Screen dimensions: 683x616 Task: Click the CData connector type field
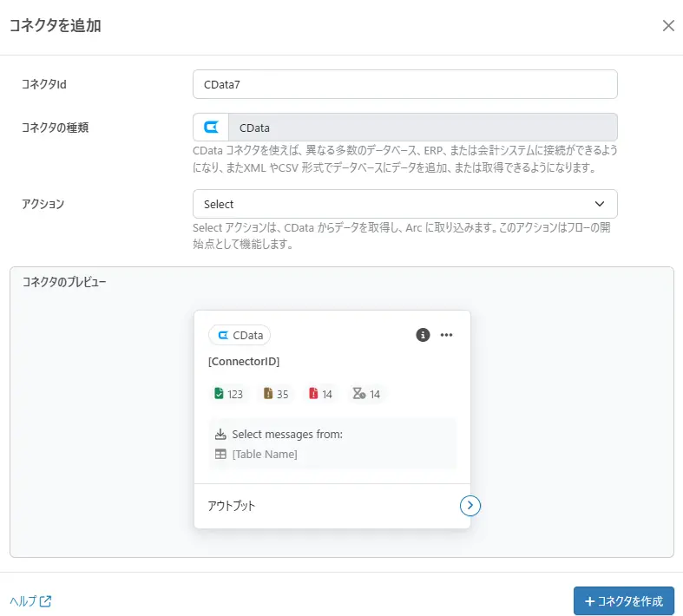[404, 128]
